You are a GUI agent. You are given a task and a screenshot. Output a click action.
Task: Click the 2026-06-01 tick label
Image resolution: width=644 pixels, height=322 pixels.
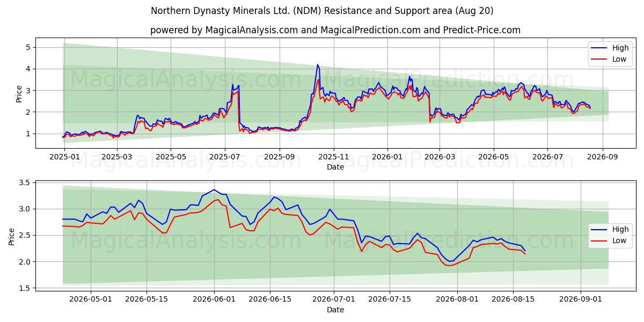214,298
